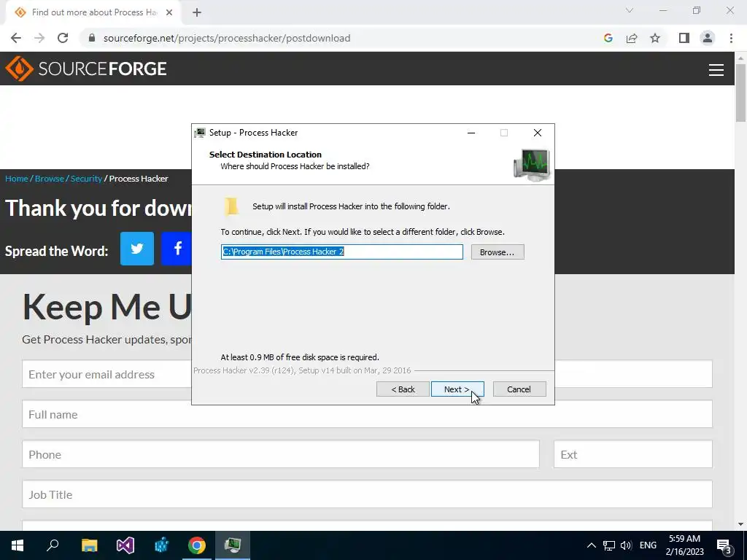Click the address bar URL
The image size is (747, 560).
[x=227, y=38]
